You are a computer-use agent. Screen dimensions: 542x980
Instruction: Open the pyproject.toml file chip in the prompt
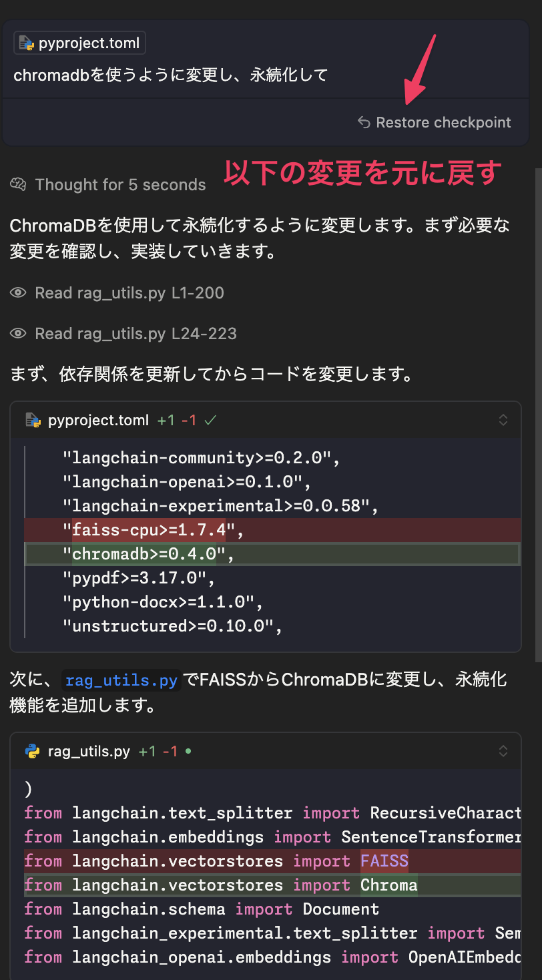tap(79, 43)
